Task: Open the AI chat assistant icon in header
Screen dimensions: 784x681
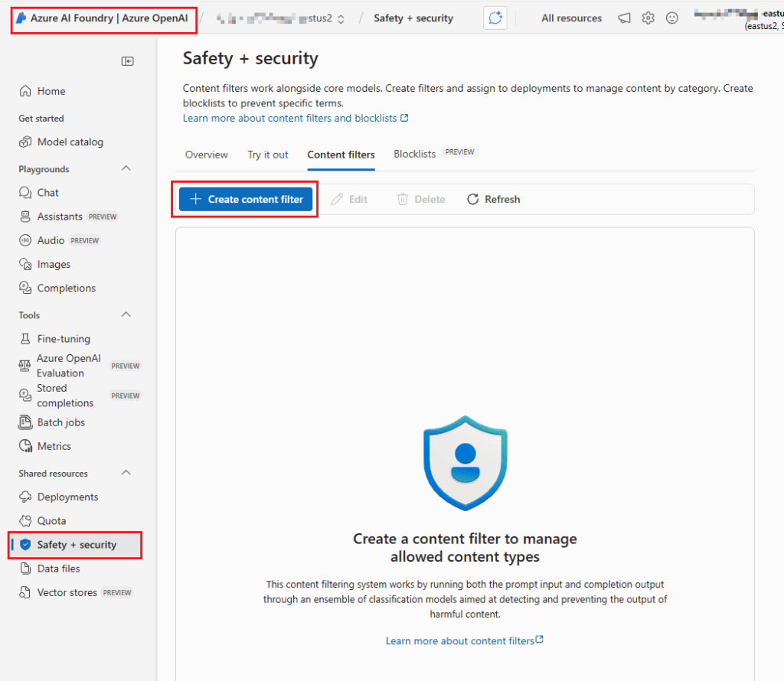Action: tap(495, 18)
